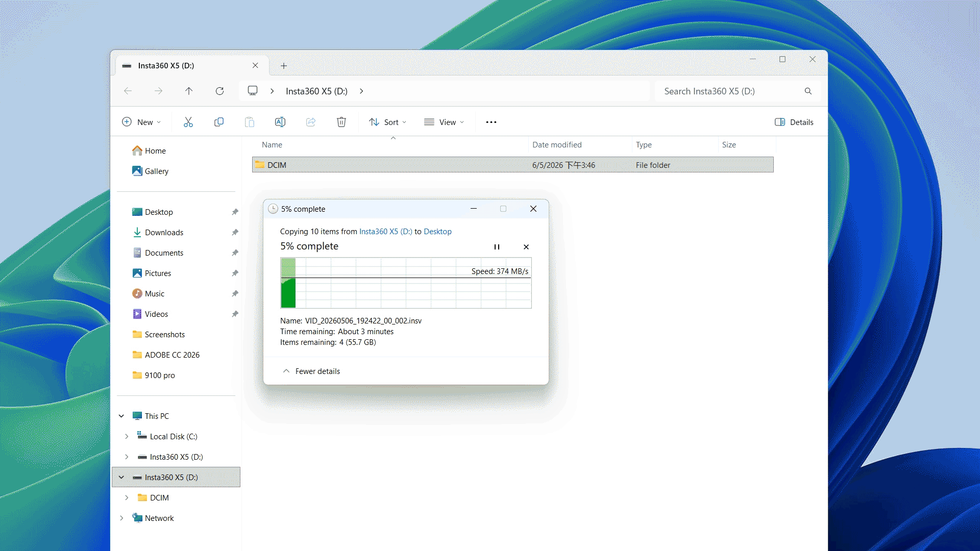Expand Local Disk (C:) in tree
Viewport: 980px width, 551px height.
click(127, 436)
